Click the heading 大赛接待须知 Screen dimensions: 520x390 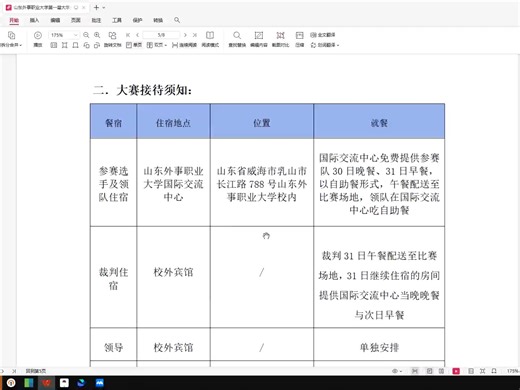tap(154, 90)
